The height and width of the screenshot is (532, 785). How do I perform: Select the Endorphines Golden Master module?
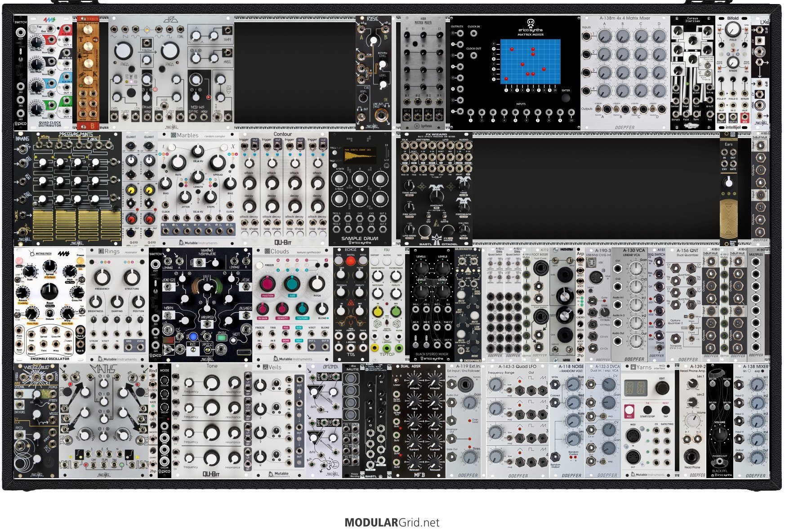[x=468, y=305]
